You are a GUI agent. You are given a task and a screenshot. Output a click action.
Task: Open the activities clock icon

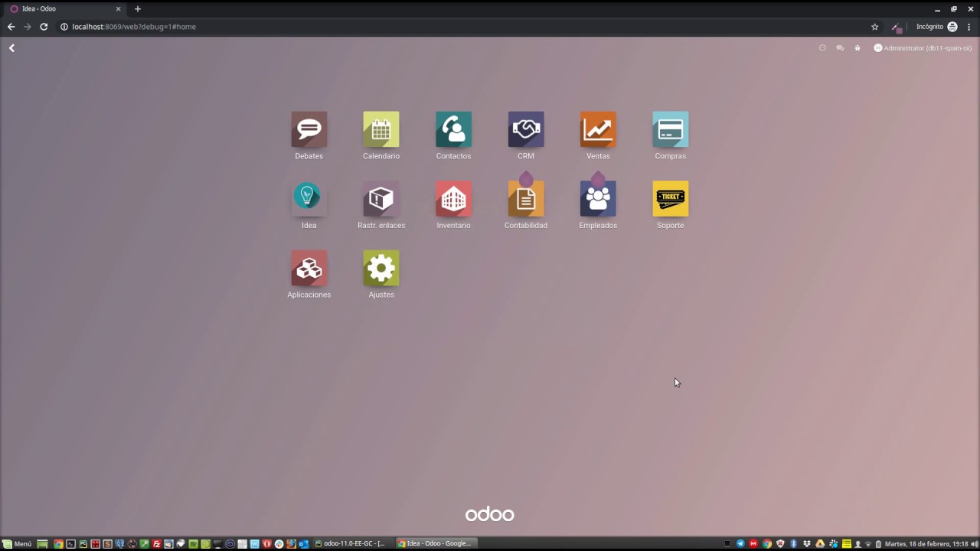[x=822, y=48]
